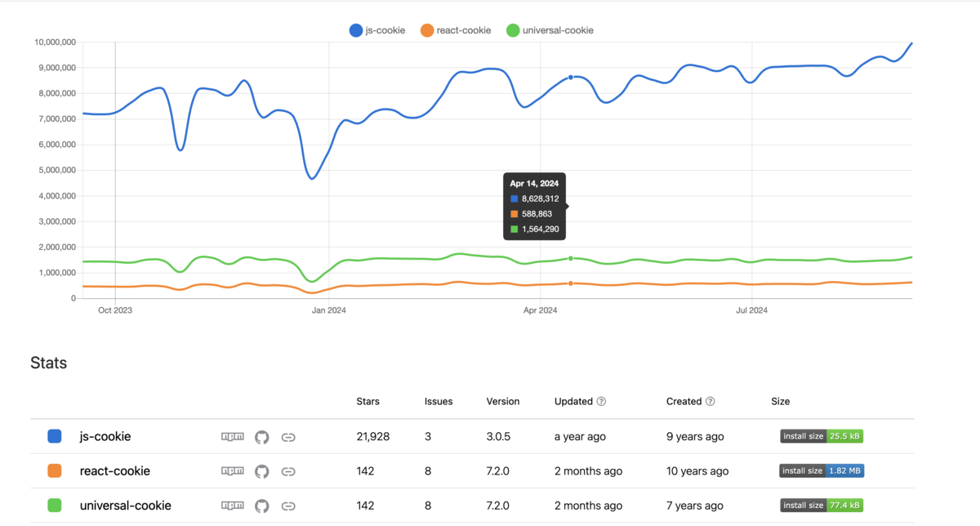Click the 1.82 MB install size badge

pyautogui.click(x=822, y=470)
